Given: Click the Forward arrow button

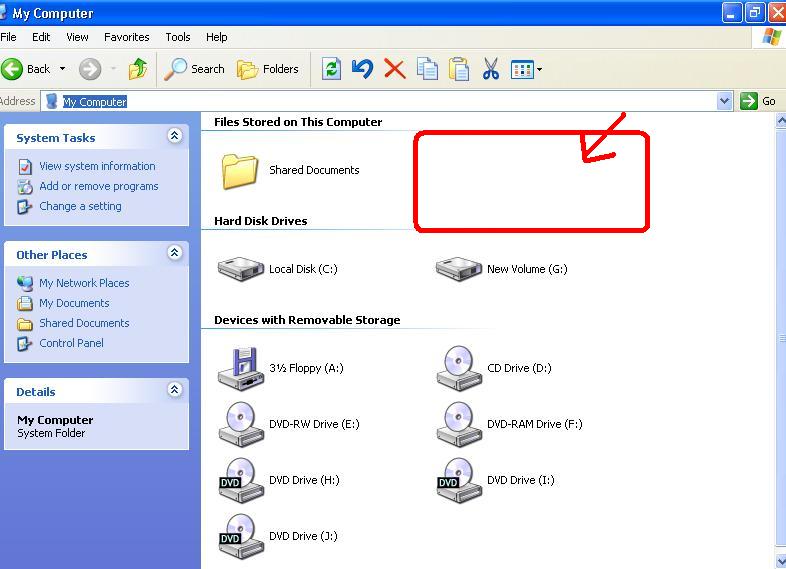Looking at the screenshot, I should pyautogui.click(x=90, y=69).
